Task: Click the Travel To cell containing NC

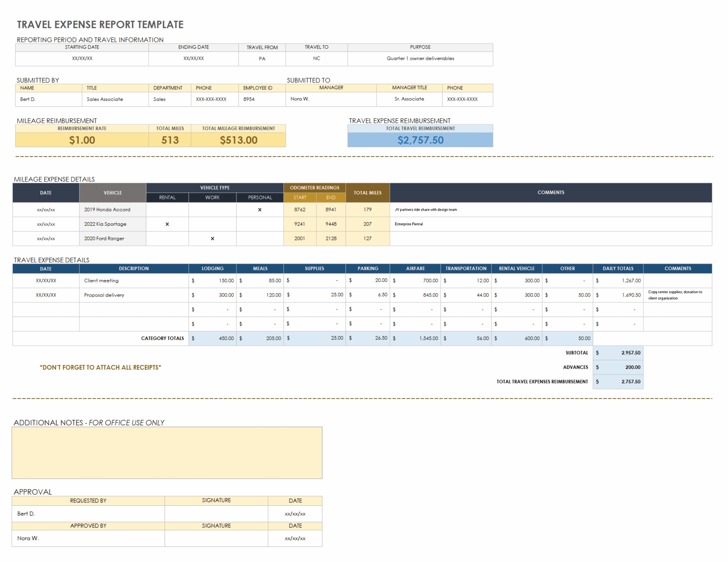Action: [316, 58]
